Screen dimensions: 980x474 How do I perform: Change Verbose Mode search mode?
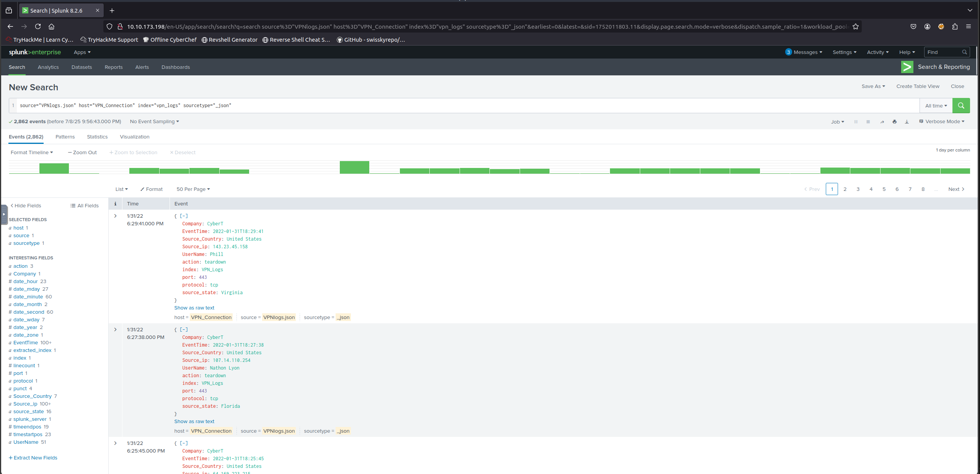[942, 121]
